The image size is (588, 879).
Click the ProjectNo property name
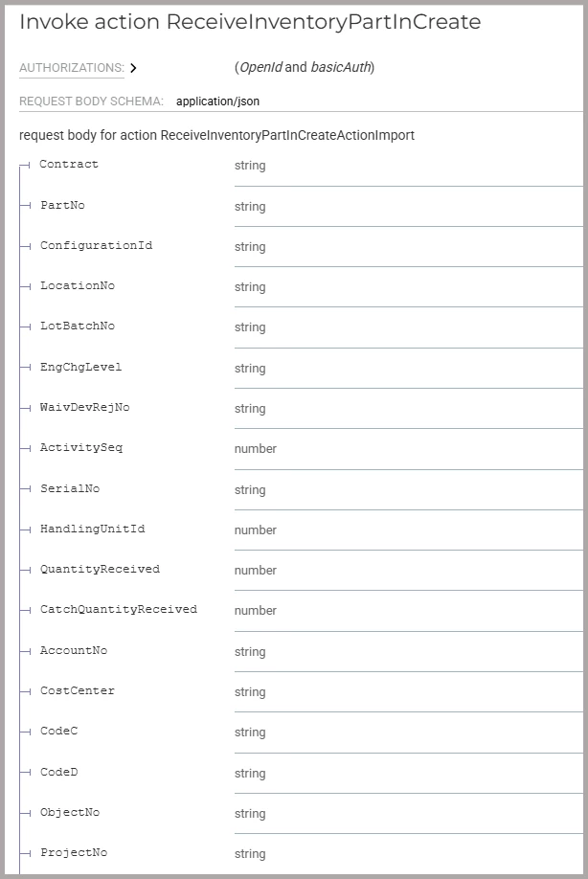[73, 853]
